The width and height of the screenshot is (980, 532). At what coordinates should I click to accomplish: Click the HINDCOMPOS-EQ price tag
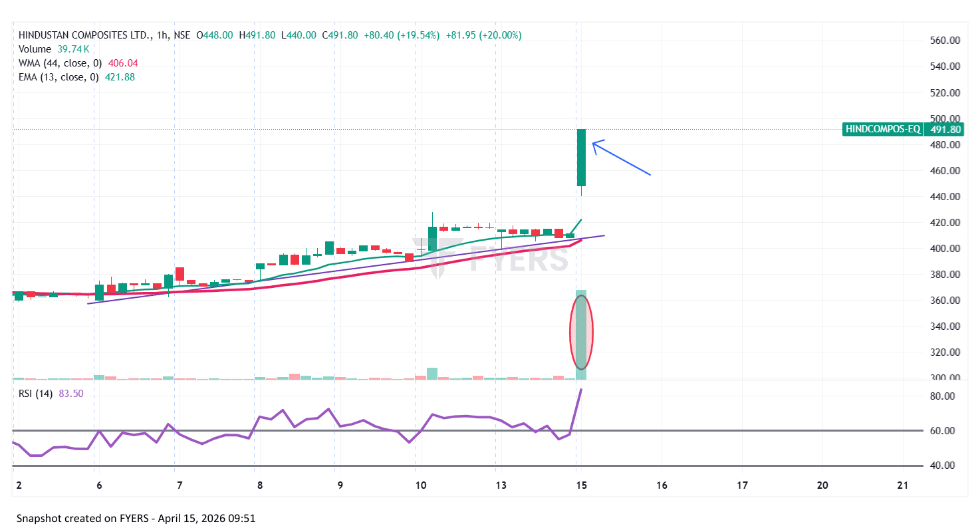883,129
